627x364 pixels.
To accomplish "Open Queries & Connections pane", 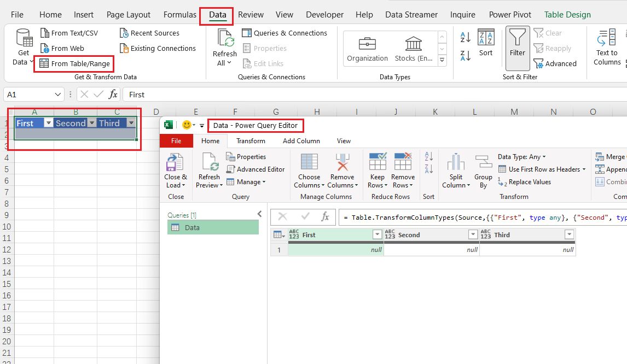I will (x=285, y=33).
